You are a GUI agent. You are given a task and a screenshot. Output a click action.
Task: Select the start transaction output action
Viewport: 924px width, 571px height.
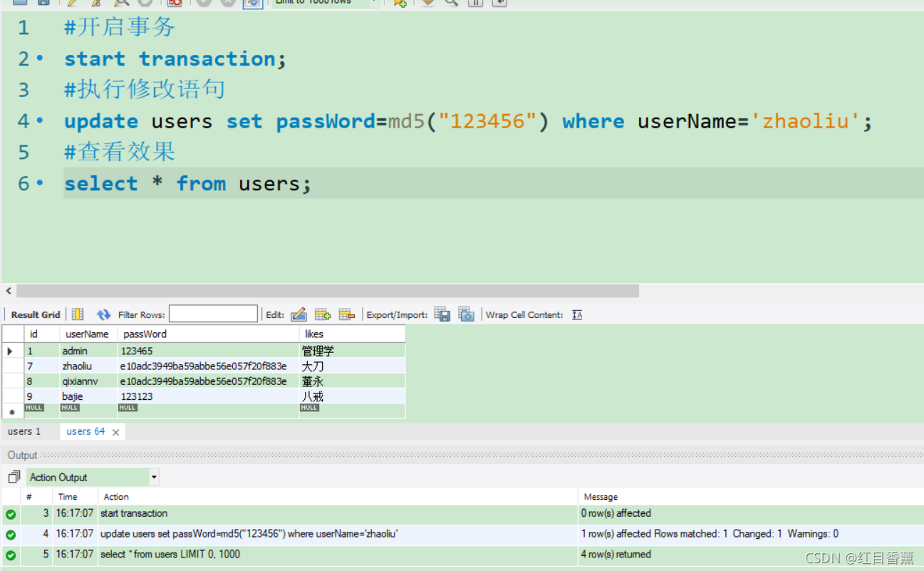point(134,513)
